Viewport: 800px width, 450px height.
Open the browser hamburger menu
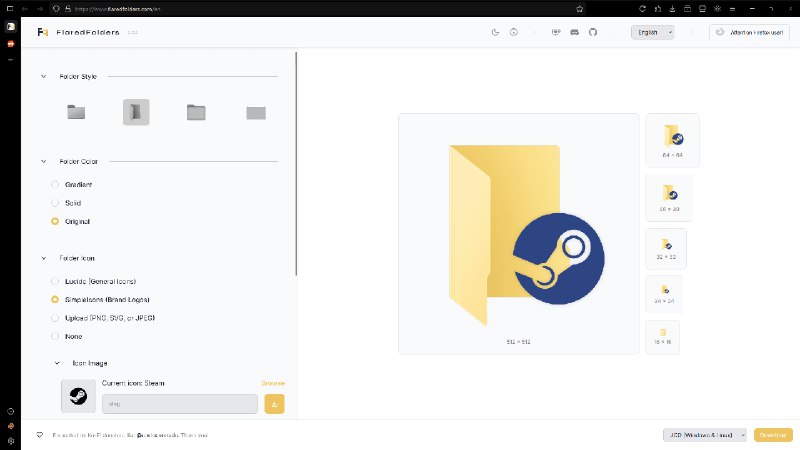[732, 9]
